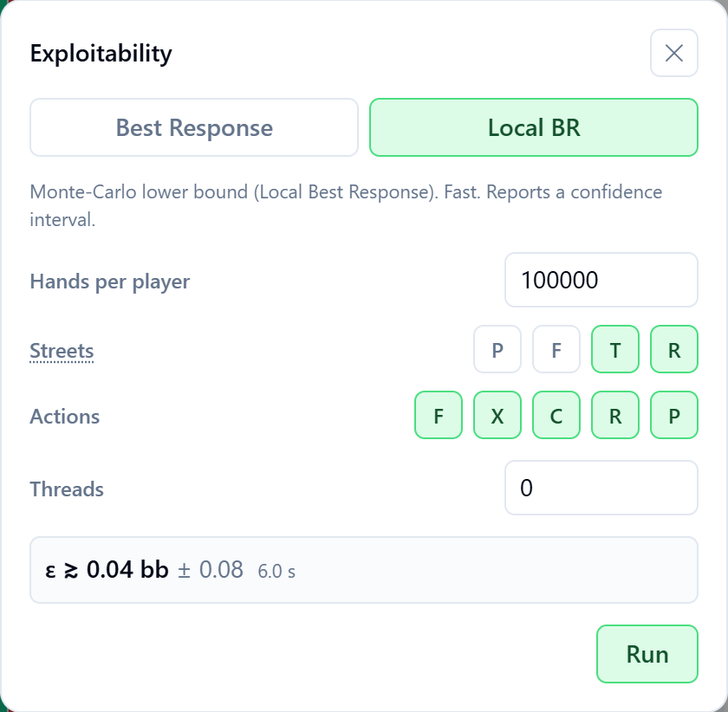
Task: Toggle the F (fold) action
Action: coord(439,415)
